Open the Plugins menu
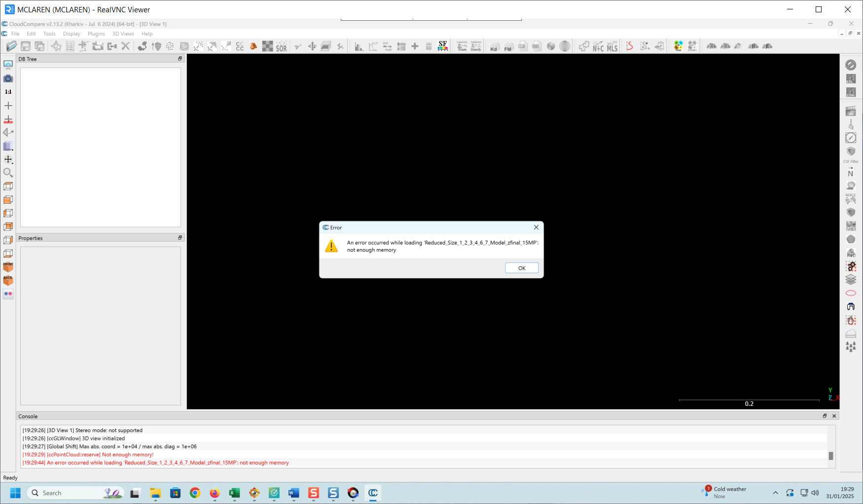This screenshot has height=504, width=863. 96,34
